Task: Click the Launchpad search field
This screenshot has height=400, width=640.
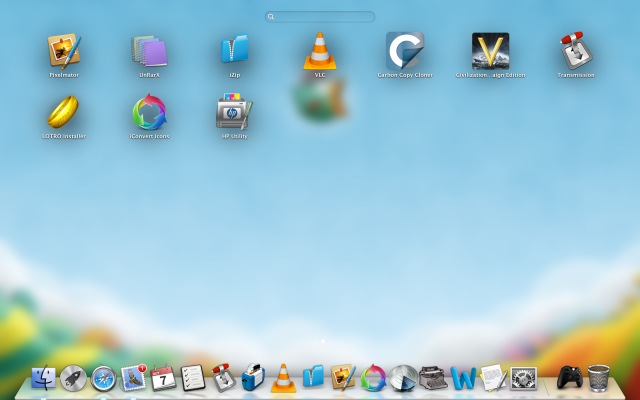Action: point(320,17)
